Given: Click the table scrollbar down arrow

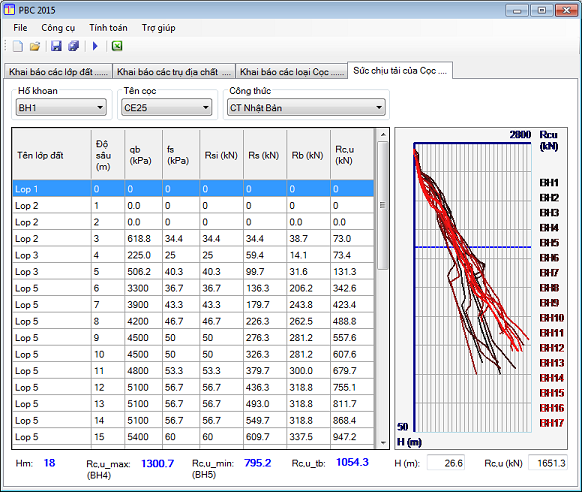Looking at the screenshot, I should (x=383, y=443).
